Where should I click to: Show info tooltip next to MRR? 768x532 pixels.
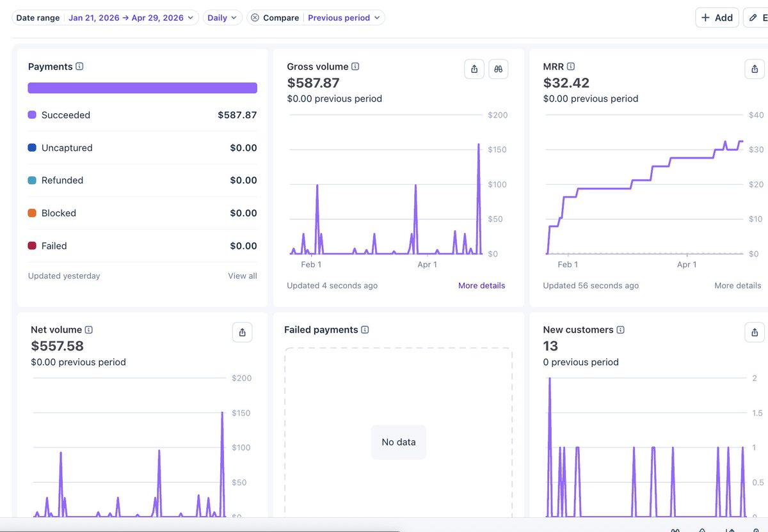point(571,66)
